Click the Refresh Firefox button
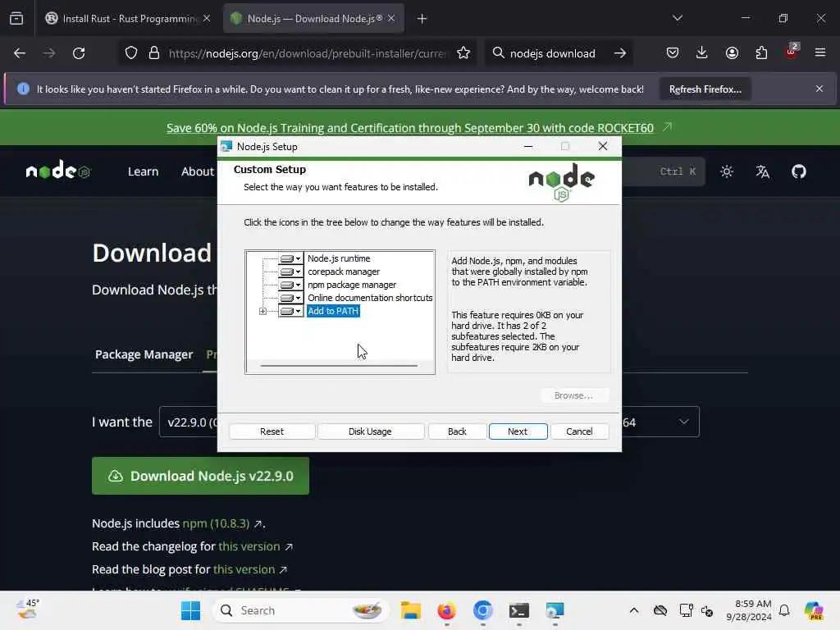This screenshot has height=630, width=840. [x=705, y=89]
